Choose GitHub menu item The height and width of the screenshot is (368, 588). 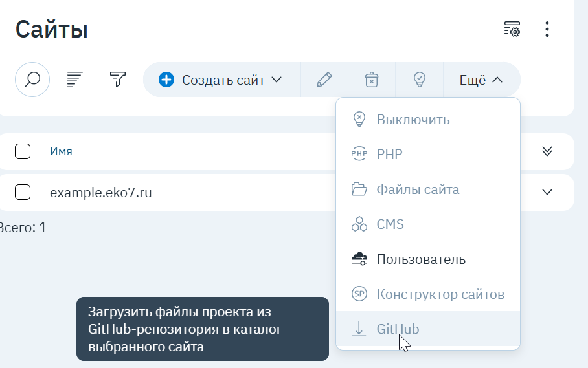[428, 329]
